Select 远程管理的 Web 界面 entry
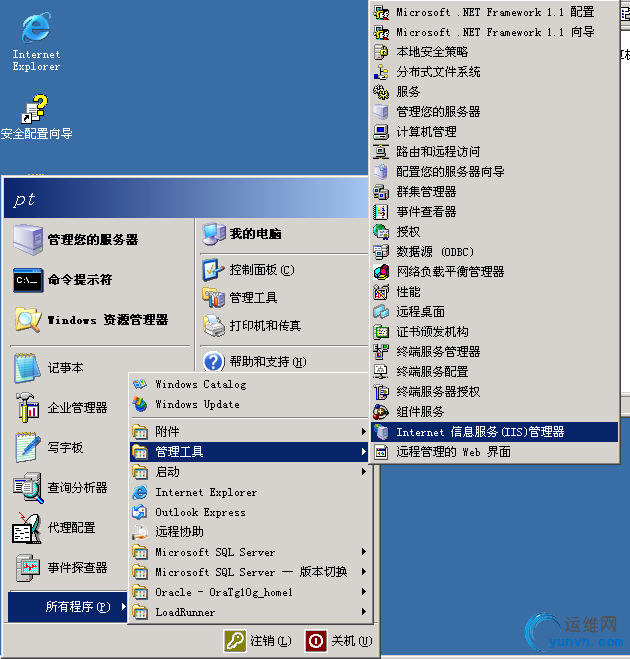The height and width of the screenshot is (659, 630). tap(495, 452)
